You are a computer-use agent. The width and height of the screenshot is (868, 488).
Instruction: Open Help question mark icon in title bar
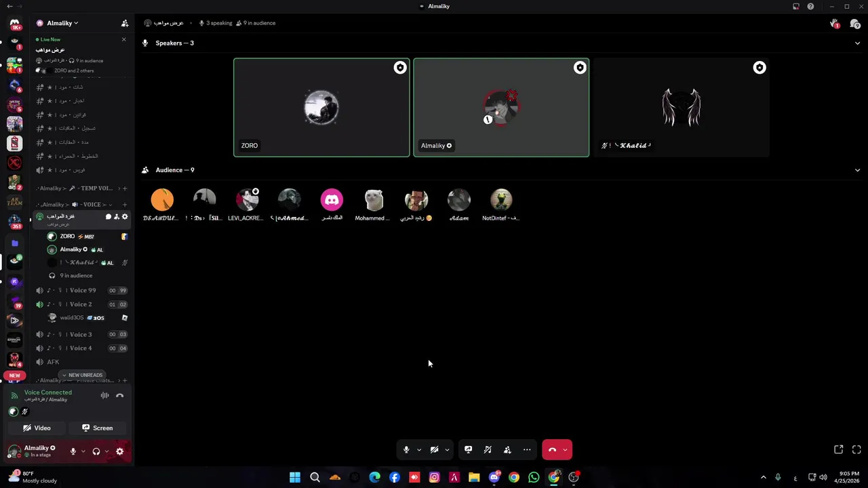point(810,6)
